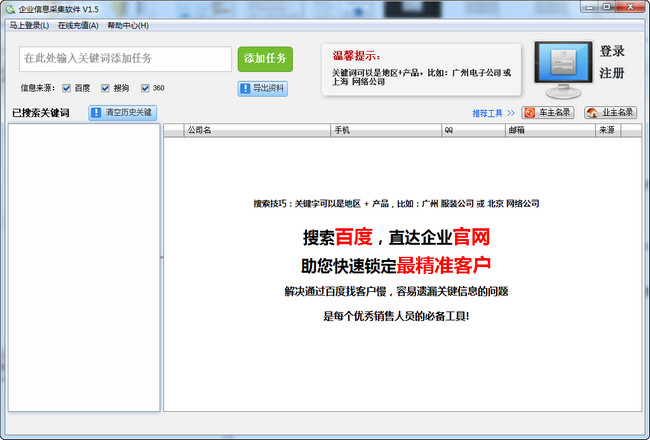Sort by the QQ column header

click(473, 130)
